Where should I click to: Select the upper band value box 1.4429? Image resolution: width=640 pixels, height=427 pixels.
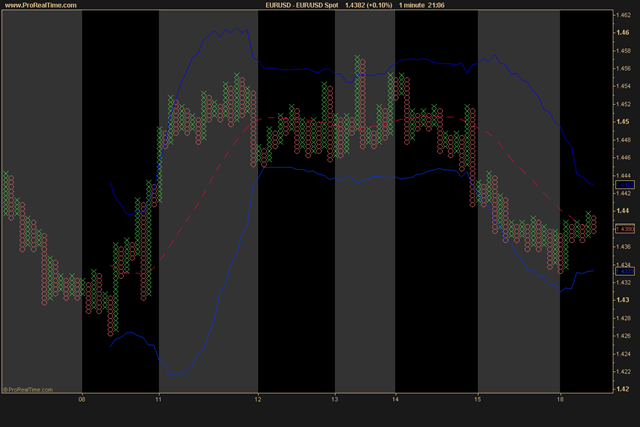click(x=625, y=185)
